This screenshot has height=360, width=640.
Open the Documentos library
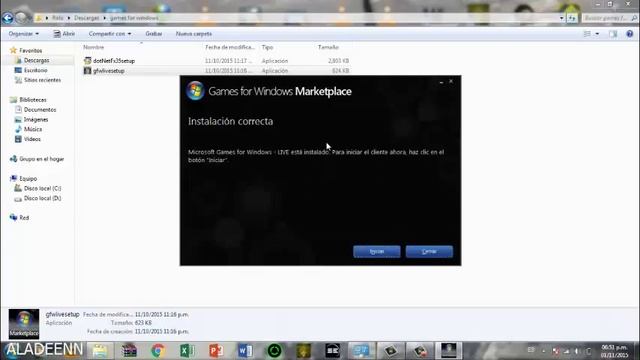40,110
